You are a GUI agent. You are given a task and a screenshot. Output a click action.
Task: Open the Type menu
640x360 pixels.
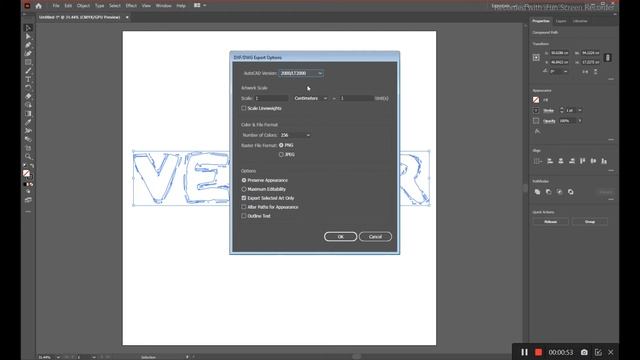(x=100, y=6)
